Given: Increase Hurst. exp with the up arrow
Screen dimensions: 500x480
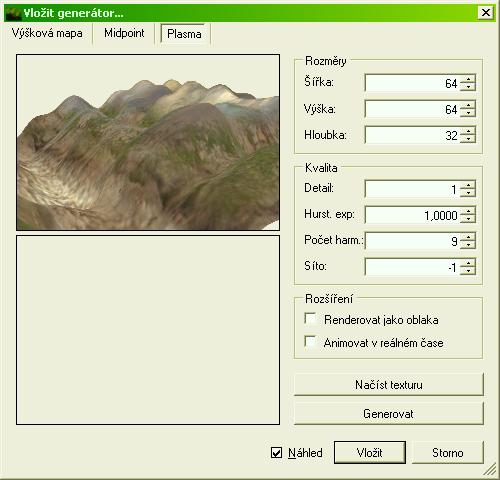Looking at the screenshot, I should click(x=468, y=211).
